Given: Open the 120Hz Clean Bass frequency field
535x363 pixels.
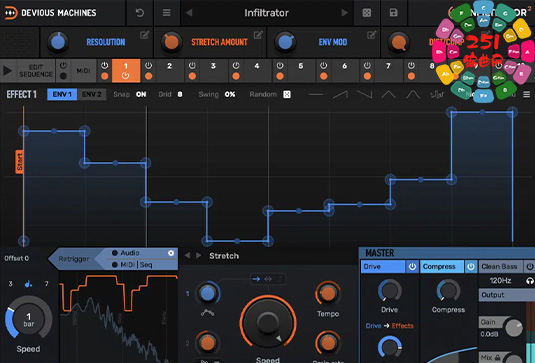Looking at the screenshot, I should point(500,281).
